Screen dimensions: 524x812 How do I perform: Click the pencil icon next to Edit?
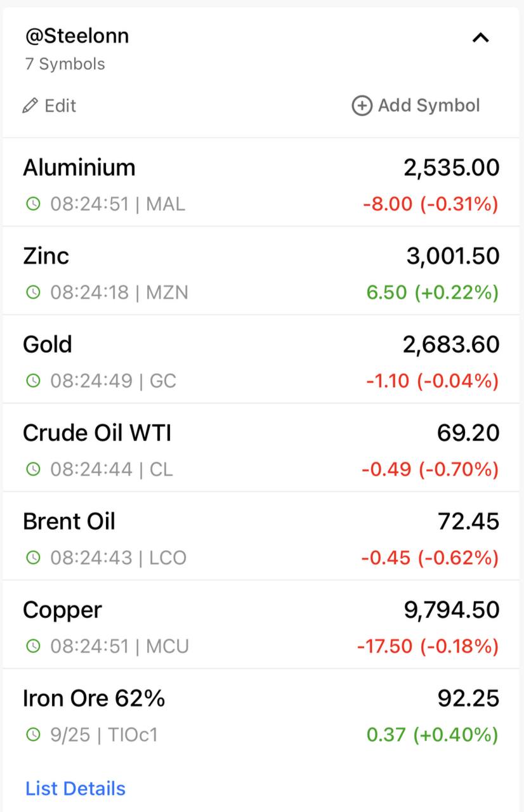point(30,105)
